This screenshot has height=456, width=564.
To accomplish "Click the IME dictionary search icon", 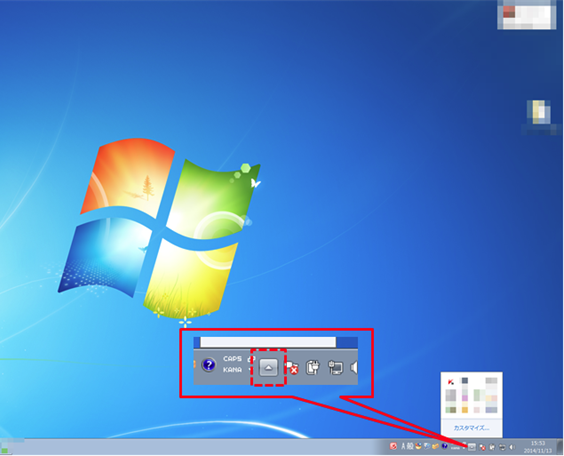I will click(427, 446).
